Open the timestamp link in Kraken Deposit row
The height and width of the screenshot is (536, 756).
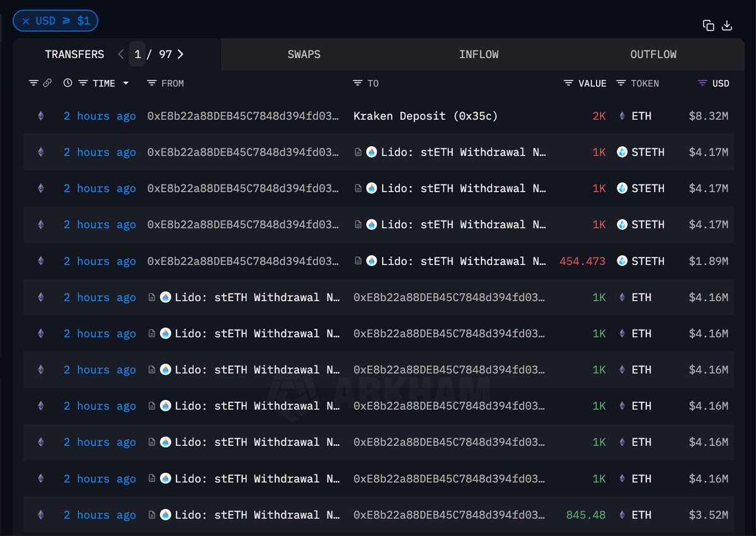pos(100,116)
